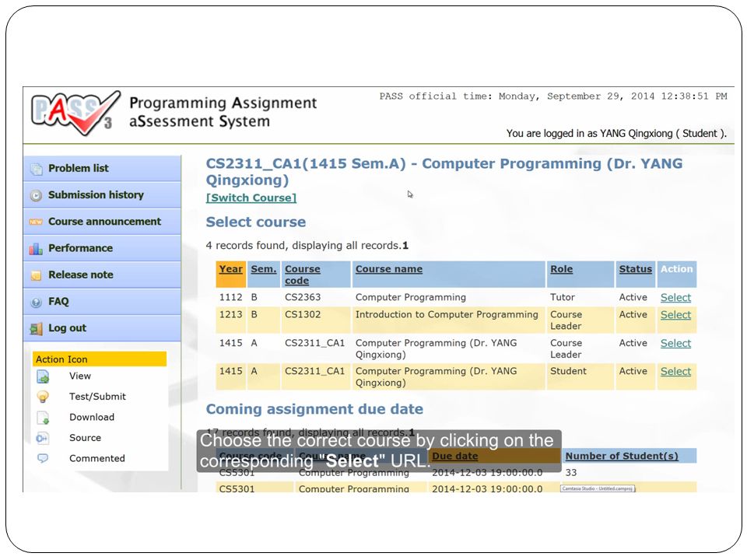Select CS2311_CA1 course with Student role

675,372
